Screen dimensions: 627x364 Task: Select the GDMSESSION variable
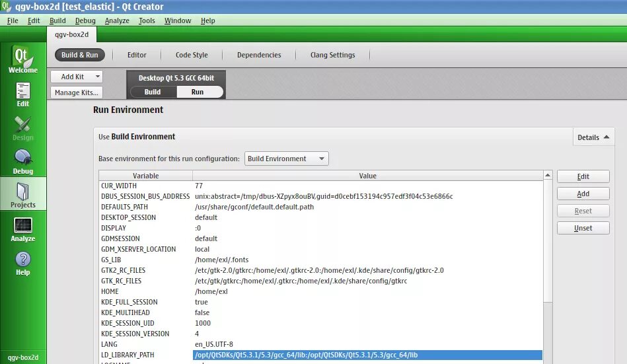(120, 238)
